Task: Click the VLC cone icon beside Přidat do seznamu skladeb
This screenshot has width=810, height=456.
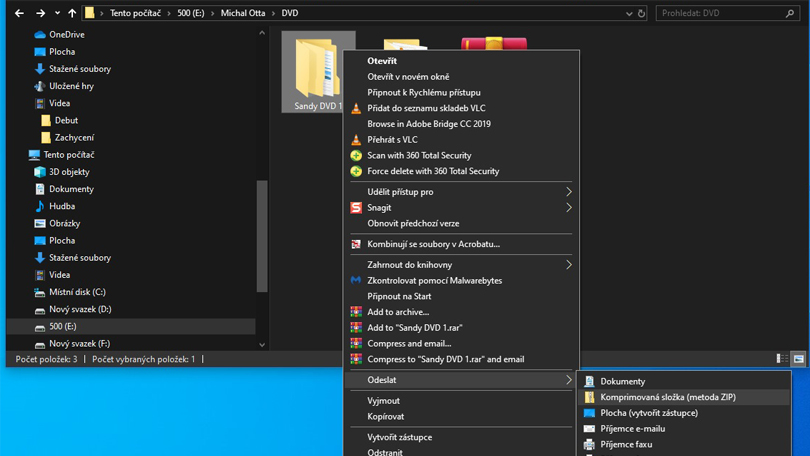Action: click(356, 108)
